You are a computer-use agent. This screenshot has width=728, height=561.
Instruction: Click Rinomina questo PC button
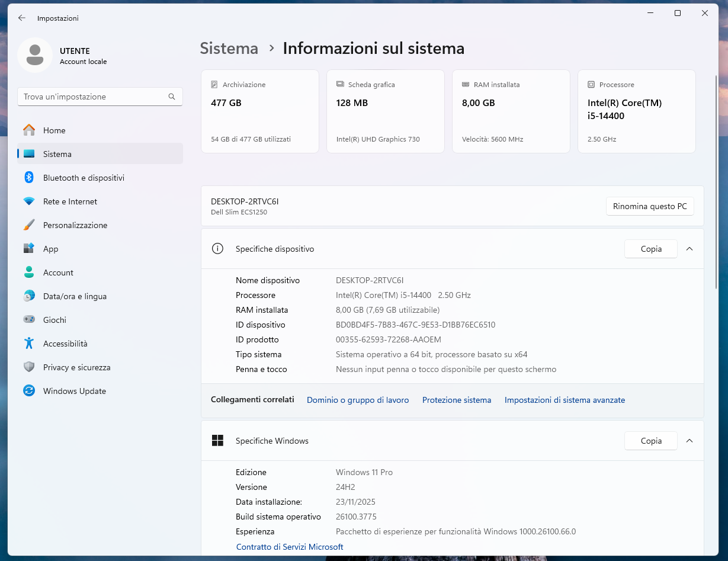650,206
